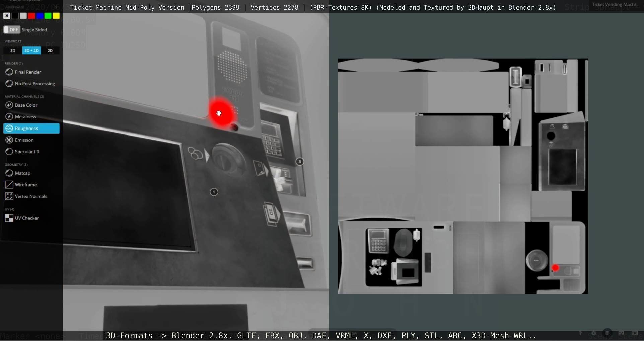Click the 'MATERIAL CHANNELS (2)' section heading
The image size is (644, 341).
(24, 97)
